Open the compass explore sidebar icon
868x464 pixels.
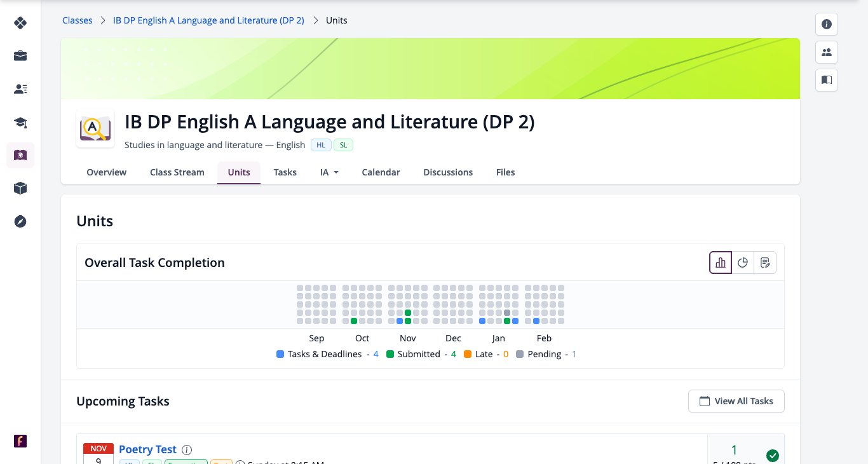[20, 221]
